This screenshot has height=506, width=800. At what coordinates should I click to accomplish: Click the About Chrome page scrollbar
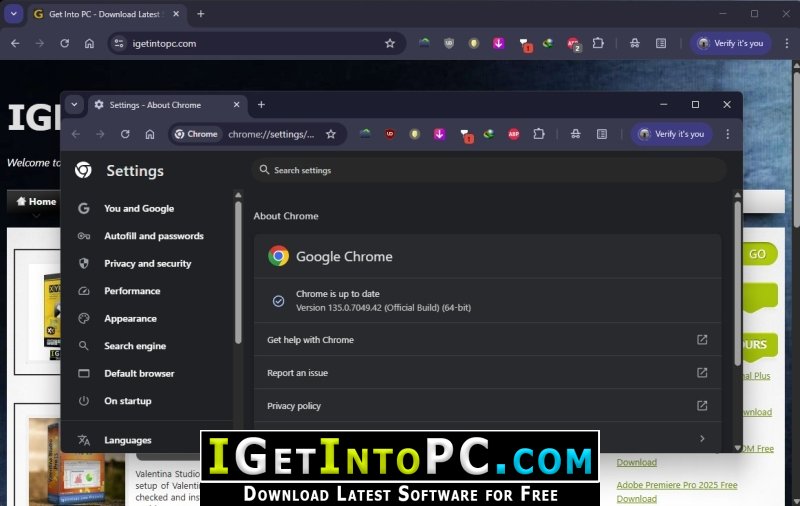tap(737, 283)
